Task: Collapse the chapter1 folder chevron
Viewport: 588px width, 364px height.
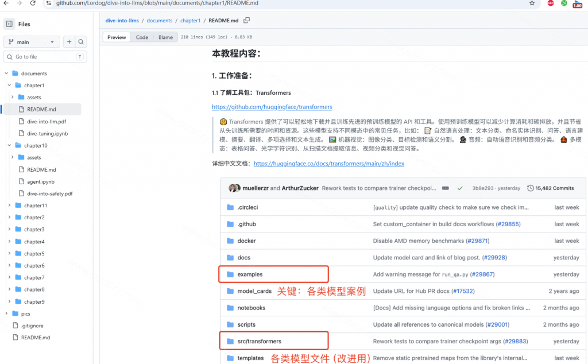Action: point(9,86)
